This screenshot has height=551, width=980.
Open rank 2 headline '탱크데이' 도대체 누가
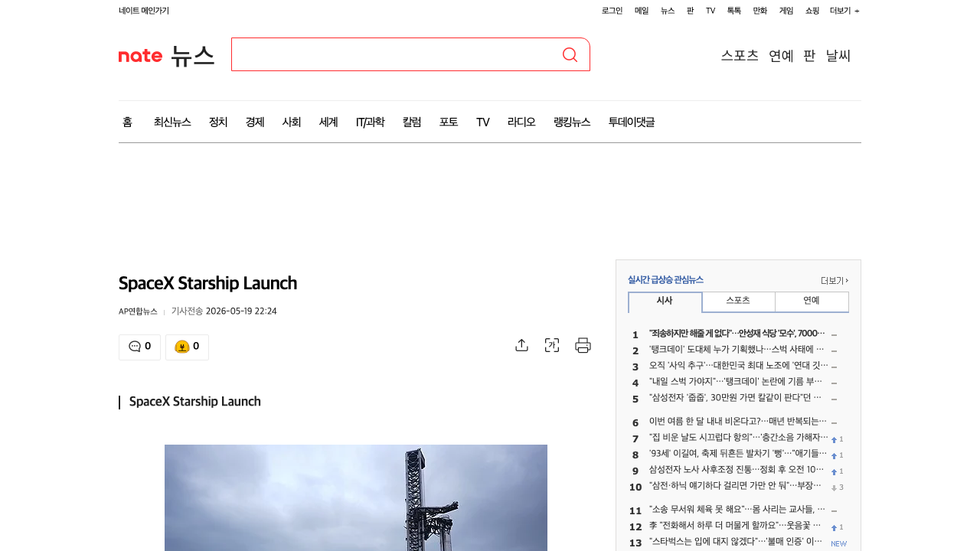[x=737, y=350]
